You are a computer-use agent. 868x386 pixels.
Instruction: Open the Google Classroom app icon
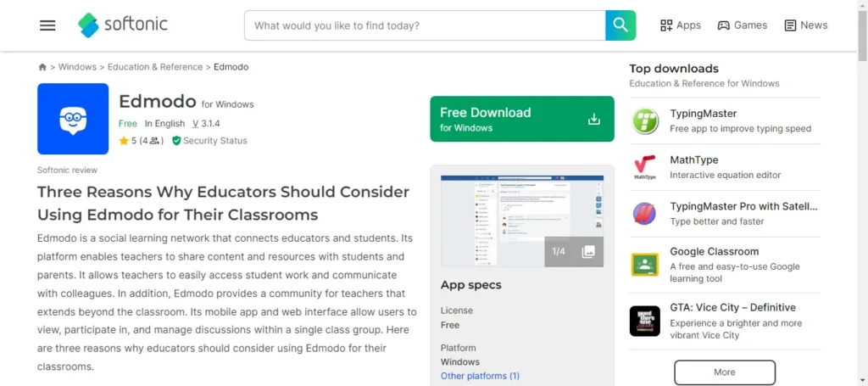[645, 265]
